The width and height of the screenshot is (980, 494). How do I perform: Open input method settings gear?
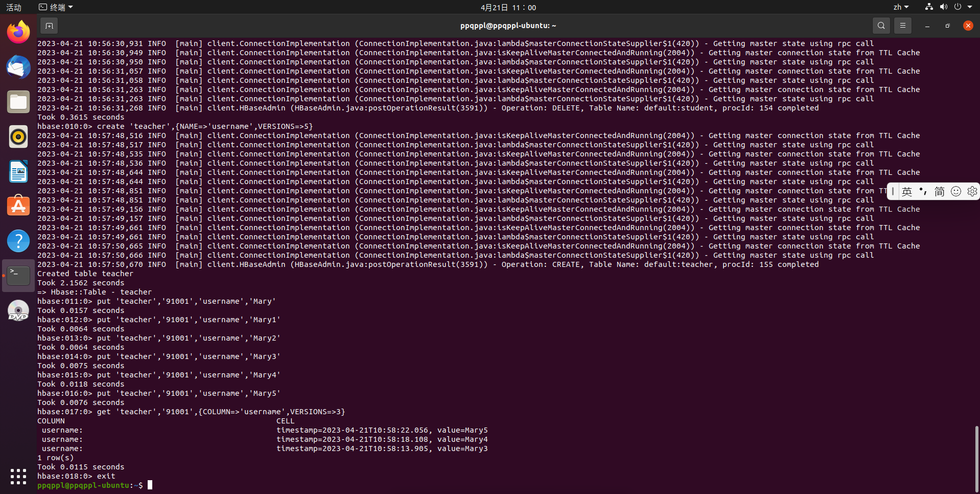(x=972, y=191)
